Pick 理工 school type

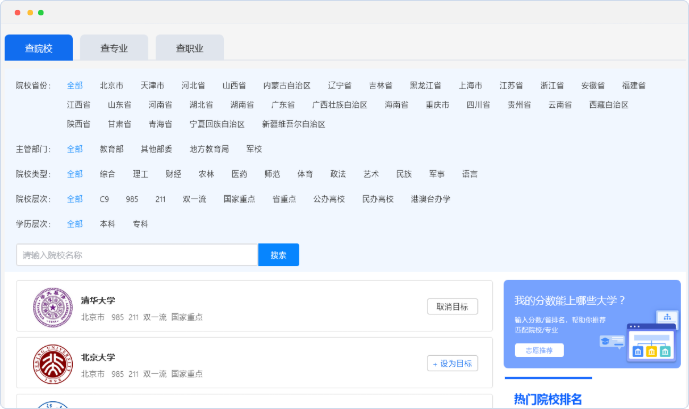point(140,174)
